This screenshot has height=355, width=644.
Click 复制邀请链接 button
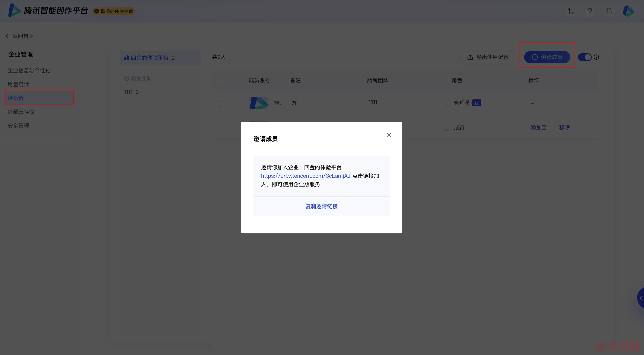(322, 206)
